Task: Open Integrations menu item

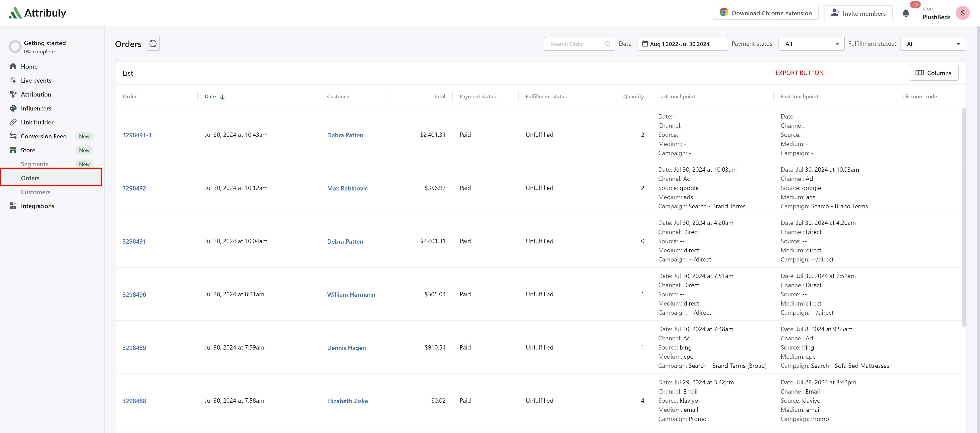Action: coord(38,206)
